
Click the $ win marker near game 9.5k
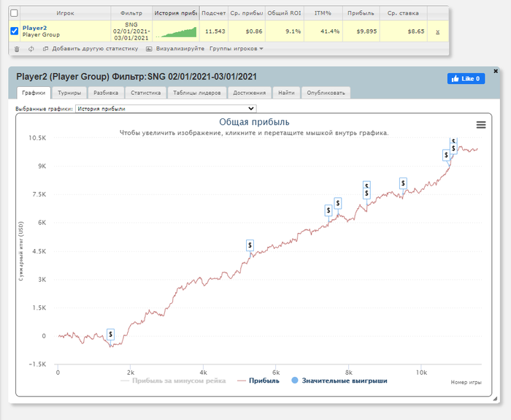click(x=403, y=183)
